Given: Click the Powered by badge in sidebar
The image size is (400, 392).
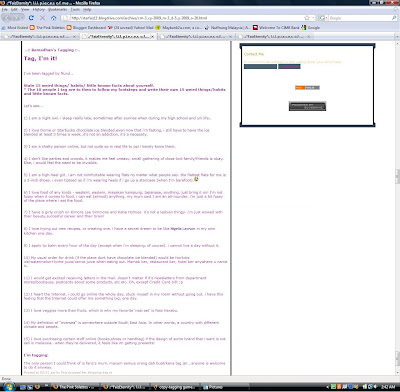Looking at the screenshot, I should pyautogui.click(x=307, y=106).
